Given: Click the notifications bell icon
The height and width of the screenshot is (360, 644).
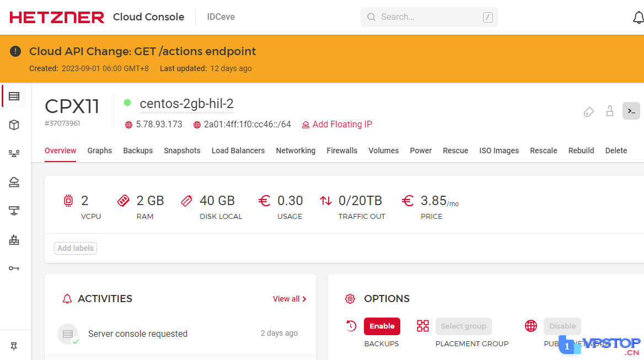Looking at the screenshot, I should click(x=638, y=17).
